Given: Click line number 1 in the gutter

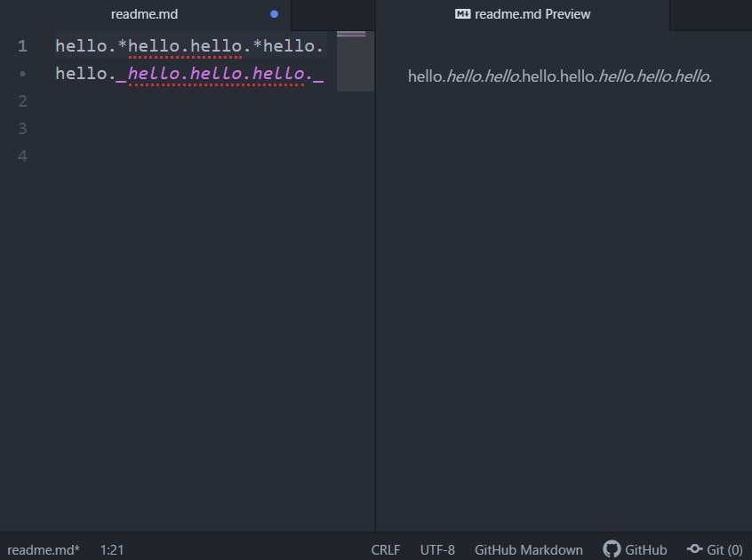Looking at the screenshot, I should [22, 46].
